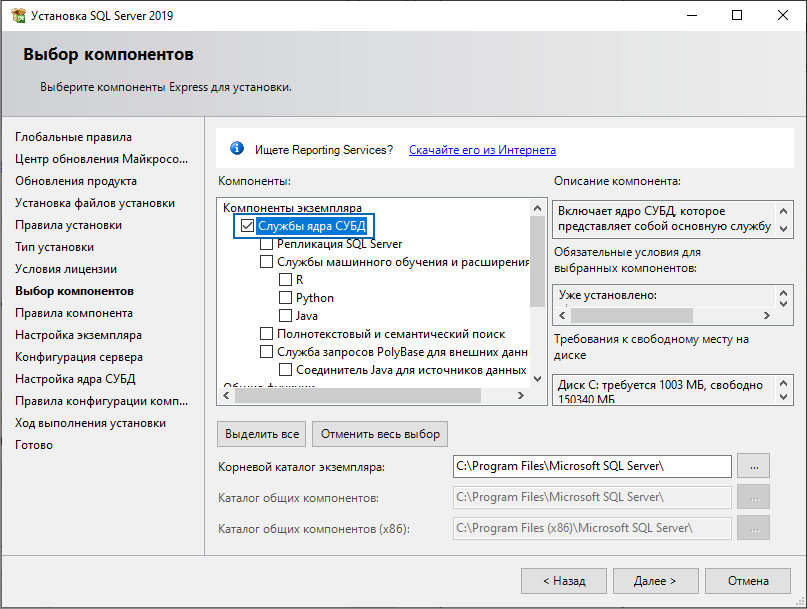Viewport: 807px width, 609px height.
Task: Uncheck the Службы ядра СУБД checkbox
Action: [x=247, y=225]
